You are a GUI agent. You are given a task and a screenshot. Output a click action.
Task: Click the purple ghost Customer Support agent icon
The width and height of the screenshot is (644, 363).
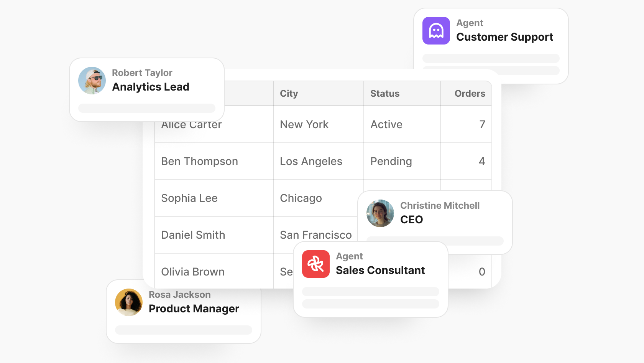click(x=436, y=31)
